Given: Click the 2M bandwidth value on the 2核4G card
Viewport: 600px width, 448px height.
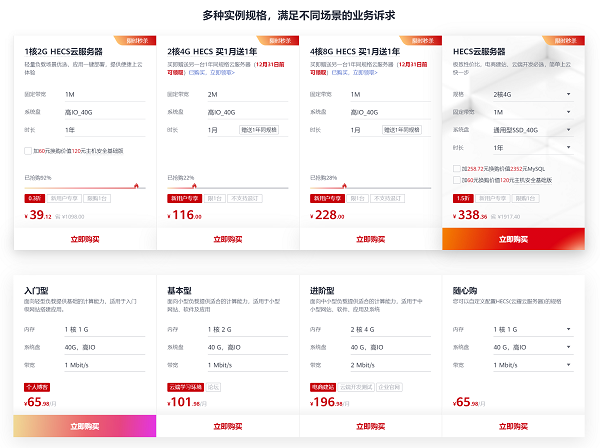Looking at the screenshot, I should (x=212, y=94).
